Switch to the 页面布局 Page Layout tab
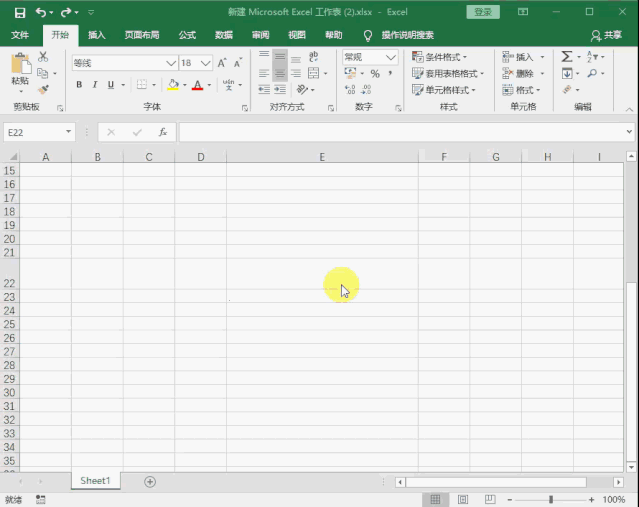Image resolution: width=639 pixels, height=507 pixels. [x=142, y=35]
